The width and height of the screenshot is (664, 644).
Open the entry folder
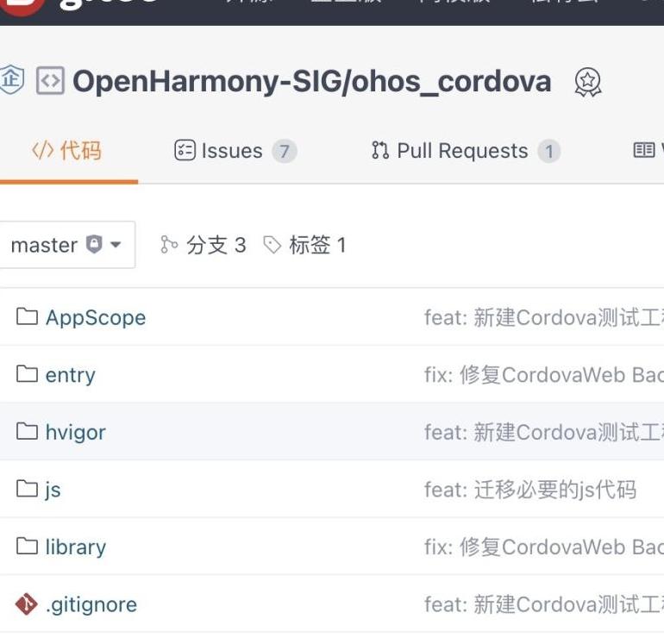(71, 375)
